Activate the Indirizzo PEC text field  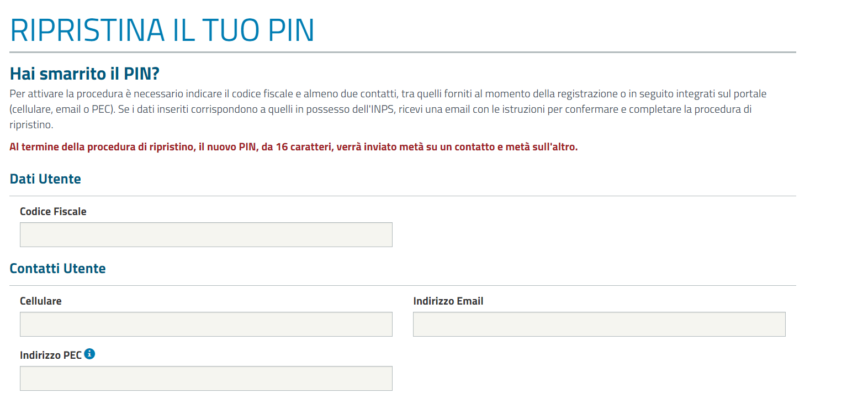coord(206,378)
